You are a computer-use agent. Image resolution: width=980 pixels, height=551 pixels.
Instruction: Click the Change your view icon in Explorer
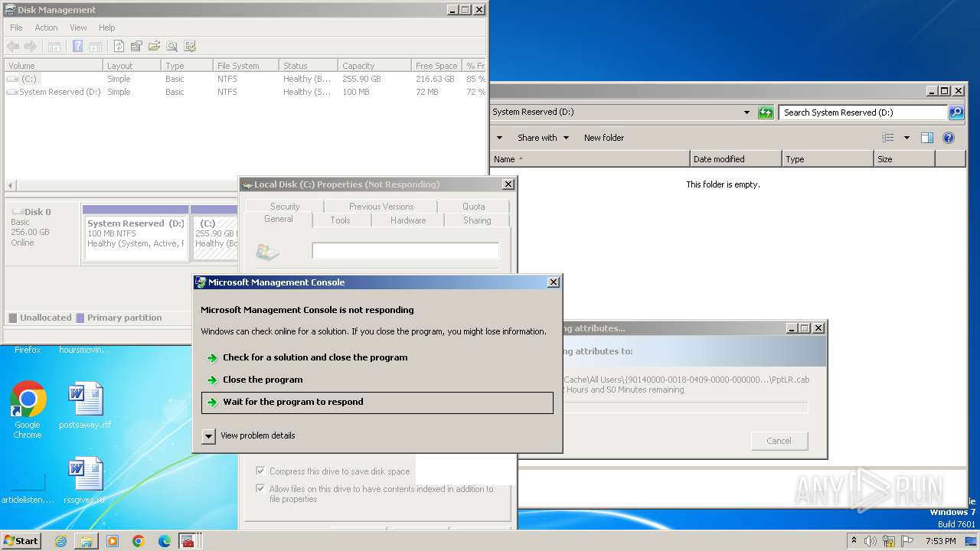click(x=888, y=138)
